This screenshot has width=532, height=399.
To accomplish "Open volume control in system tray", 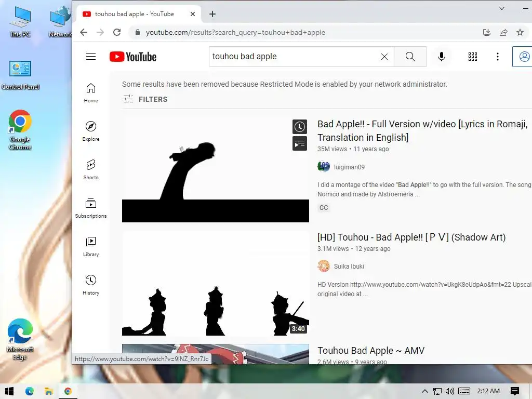I will point(449,391).
